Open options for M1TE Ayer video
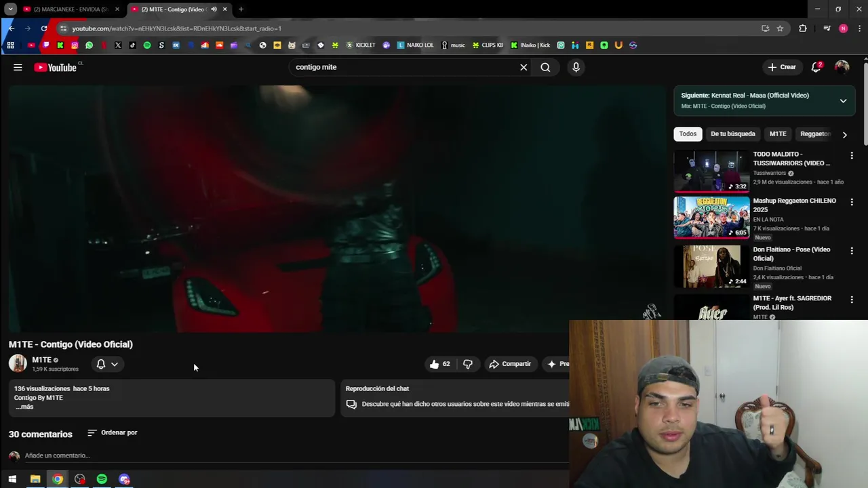This screenshot has width=868, height=488. coord(852,300)
